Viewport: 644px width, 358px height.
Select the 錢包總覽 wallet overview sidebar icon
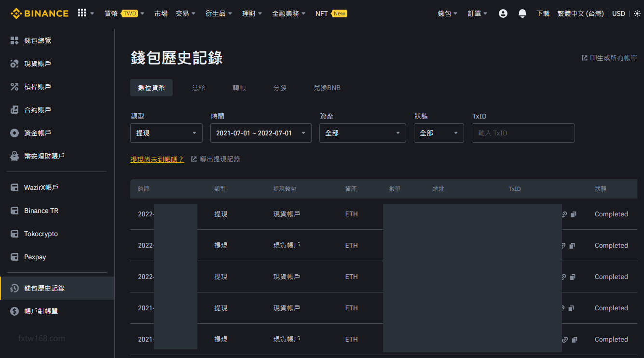(x=14, y=40)
